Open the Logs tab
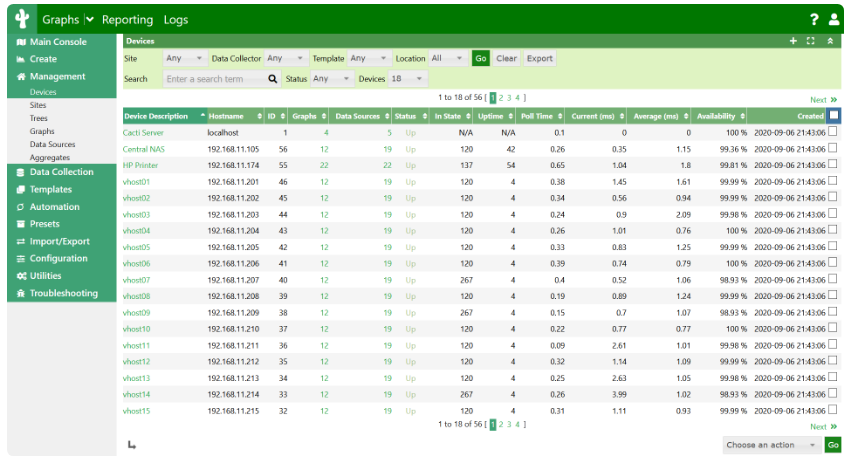Viewport: 848px width, 465px height. click(x=175, y=20)
